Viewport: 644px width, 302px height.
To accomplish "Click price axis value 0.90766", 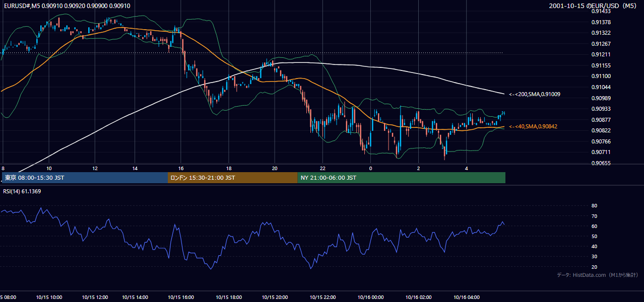I will coord(601,141).
